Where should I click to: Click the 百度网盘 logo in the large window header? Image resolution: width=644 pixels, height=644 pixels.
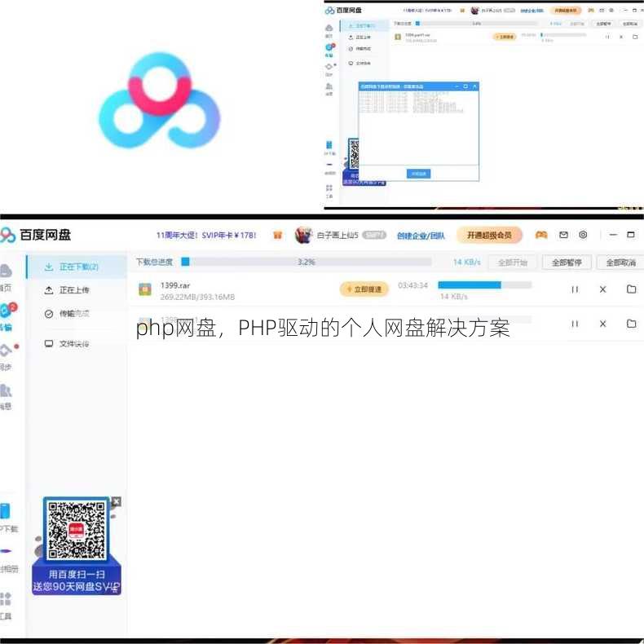pos(36,235)
